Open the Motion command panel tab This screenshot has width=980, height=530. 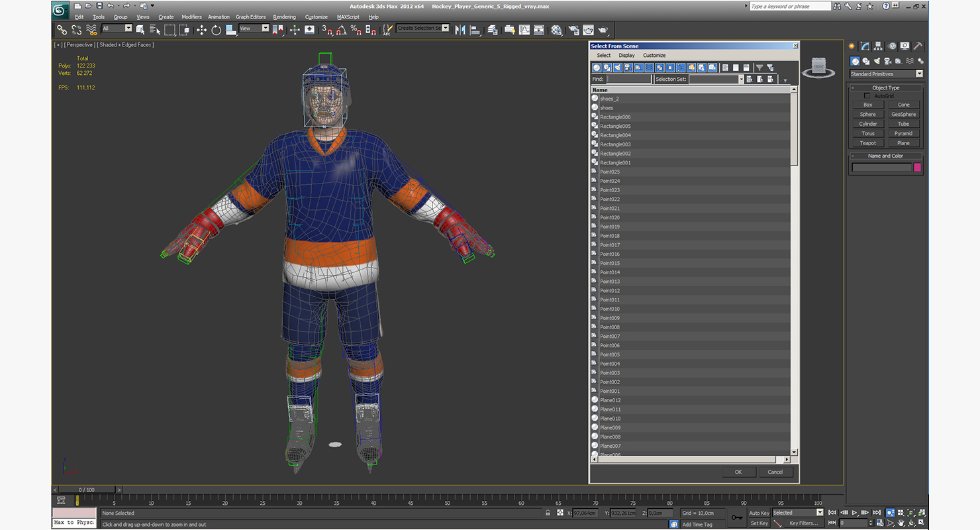click(892, 46)
